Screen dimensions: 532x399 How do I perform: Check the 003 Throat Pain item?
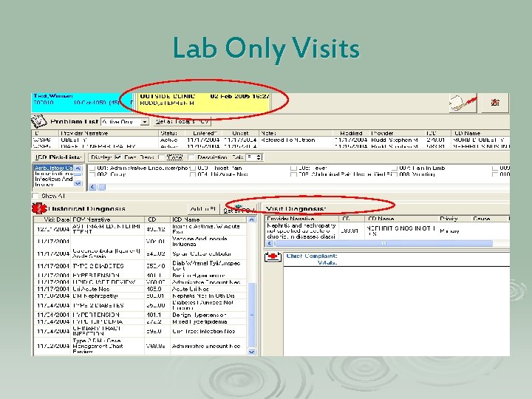pyautogui.click(x=193, y=168)
